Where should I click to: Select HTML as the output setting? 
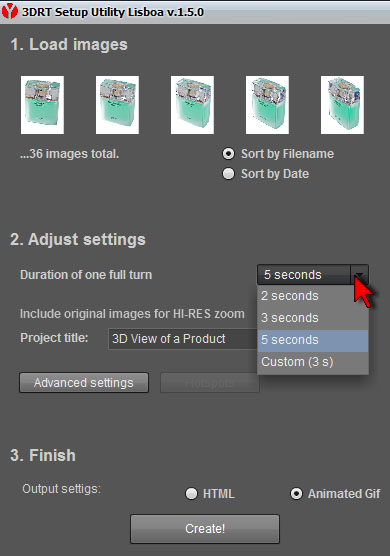coord(191,494)
